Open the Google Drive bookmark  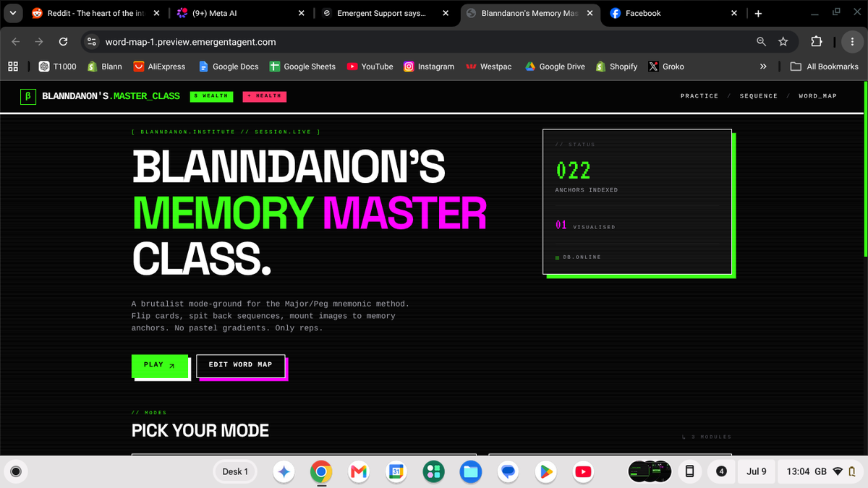(555, 67)
